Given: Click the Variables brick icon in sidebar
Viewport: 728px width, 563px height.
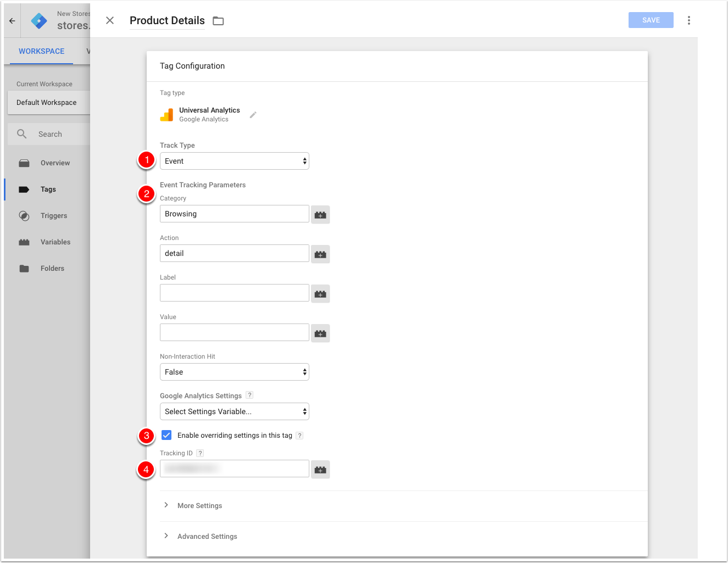Looking at the screenshot, I should click(24, 242).
